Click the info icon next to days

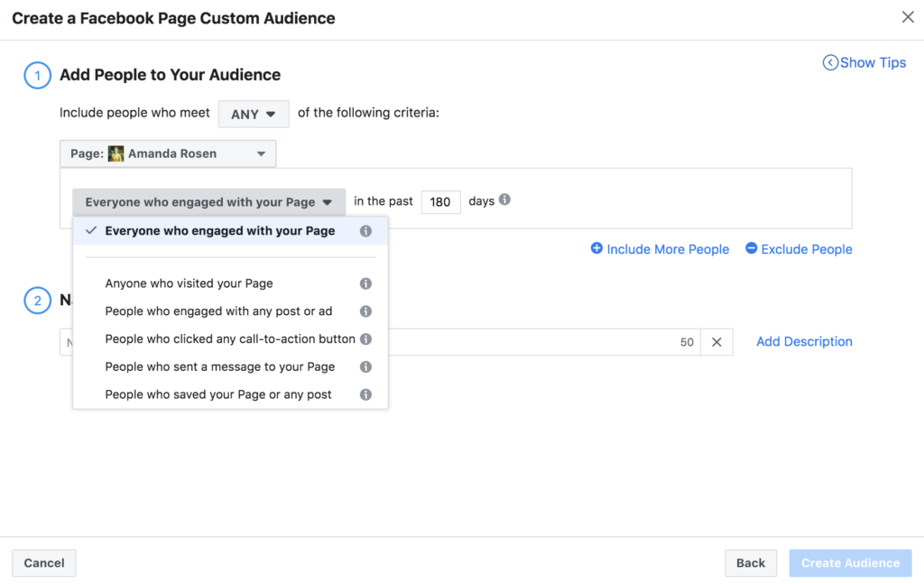[x=504, y=199]
